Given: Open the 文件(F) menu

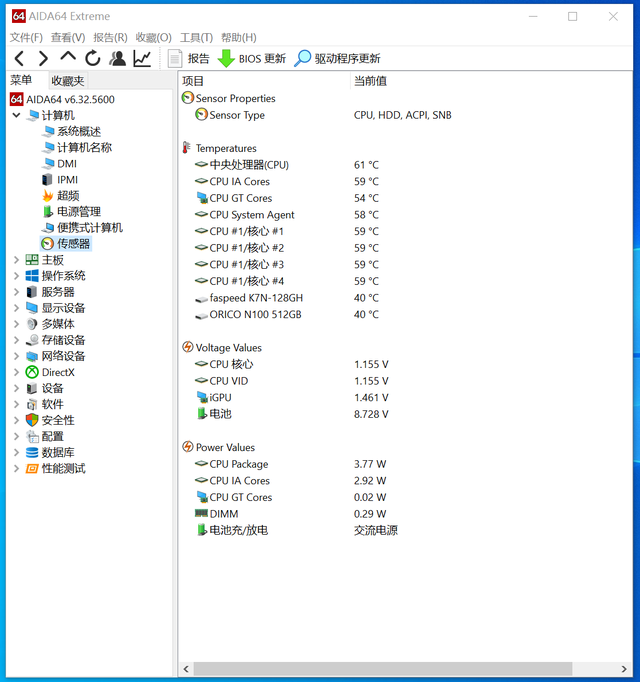Looking at the screenshot, I should 26,37.
